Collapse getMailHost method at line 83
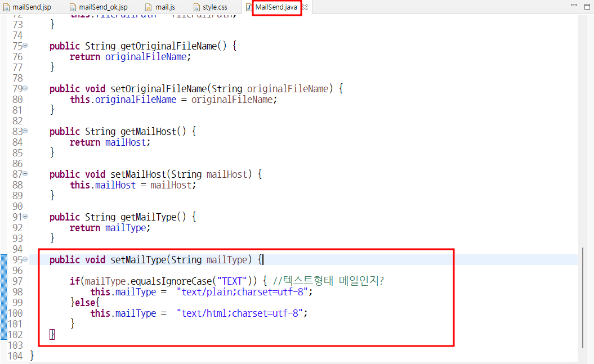Viewport: 594px width, 364px height. click(25, 131)
